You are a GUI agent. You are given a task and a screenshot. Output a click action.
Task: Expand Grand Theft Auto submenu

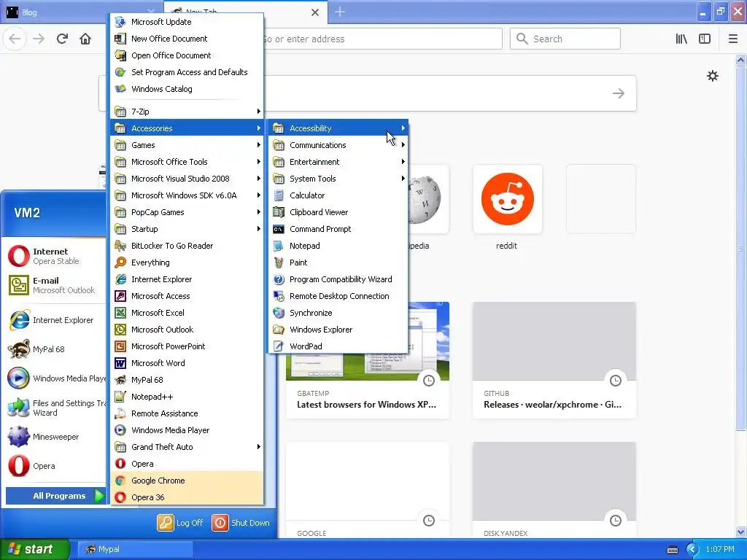(187, 447)
